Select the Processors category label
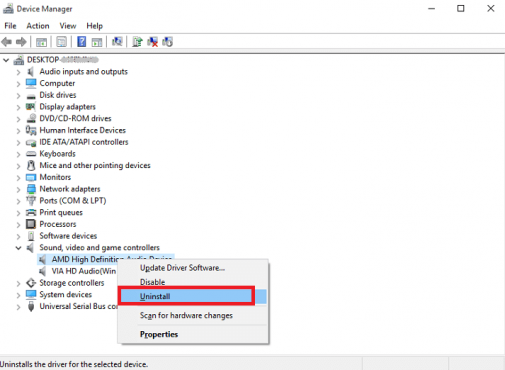Image resolution: width=505 pixels, height=370 pixels. click(x=58, y=224)
